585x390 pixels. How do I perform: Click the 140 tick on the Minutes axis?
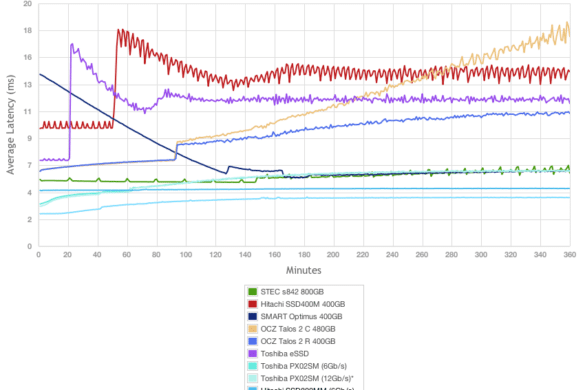point(245,255)
